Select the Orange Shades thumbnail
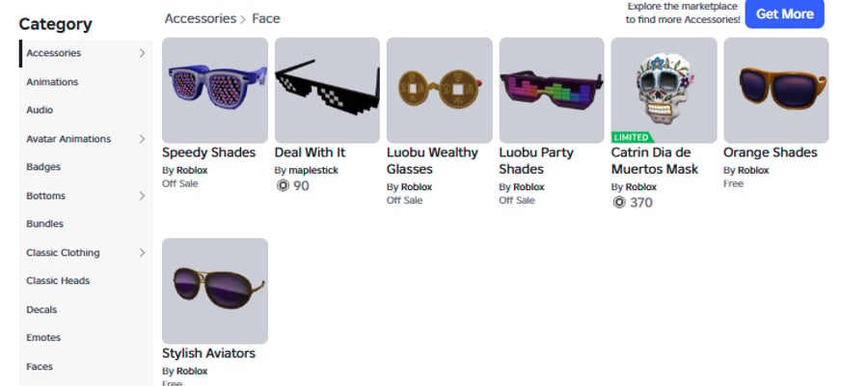Image resolution: width=868 pixels, height=386 pixels. point(776,91)
